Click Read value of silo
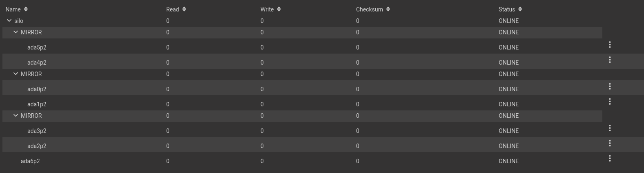The image size is (644, 173). 168,21
